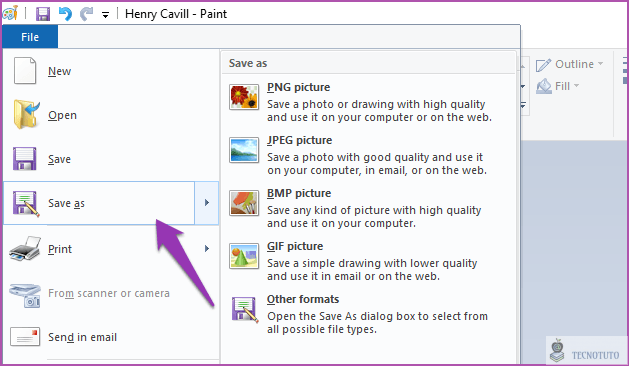The width and height of the screenshot is (629, 366).
Task: Expand the shapes gallery more arrow
Action: [x=523, y=106]
